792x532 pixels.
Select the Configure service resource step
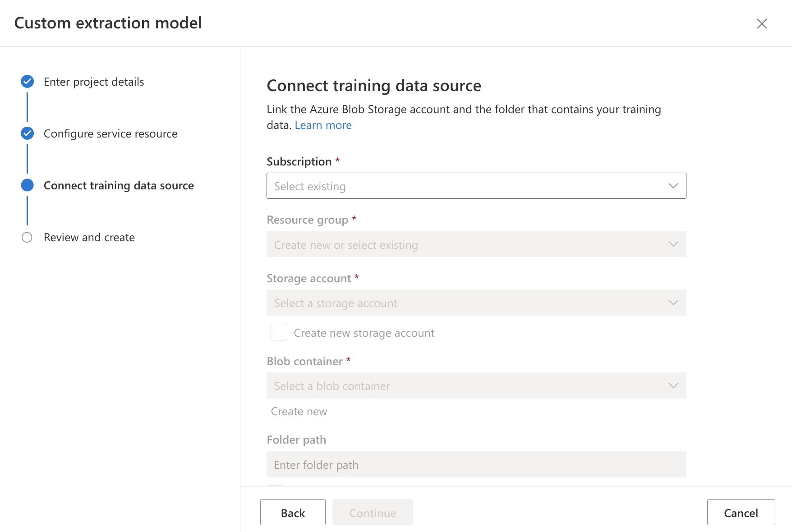click(111, 134)
